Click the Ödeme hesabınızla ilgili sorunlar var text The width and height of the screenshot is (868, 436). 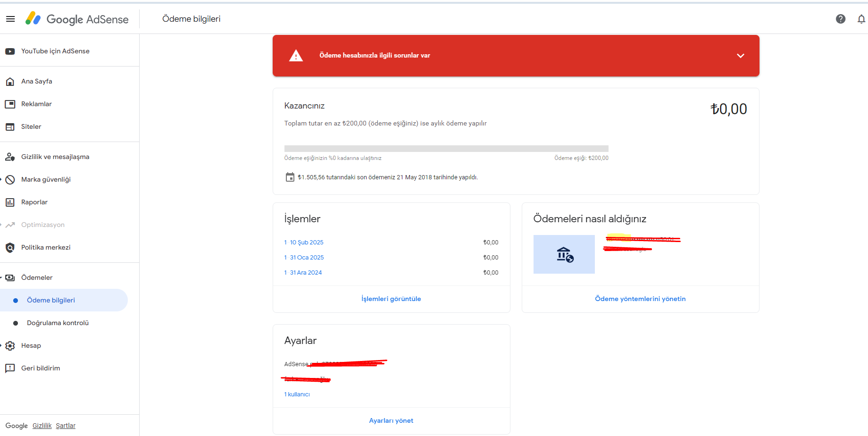[375, 55]
